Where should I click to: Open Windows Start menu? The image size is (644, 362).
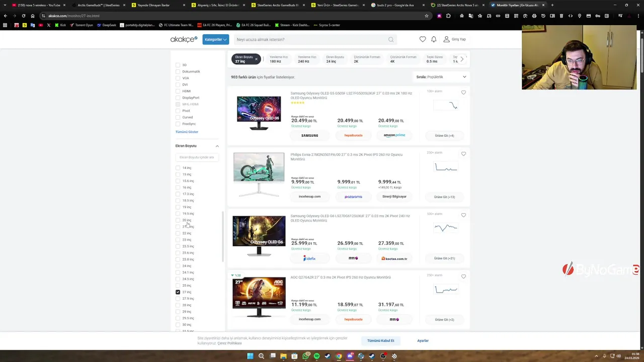pos(250,356)
